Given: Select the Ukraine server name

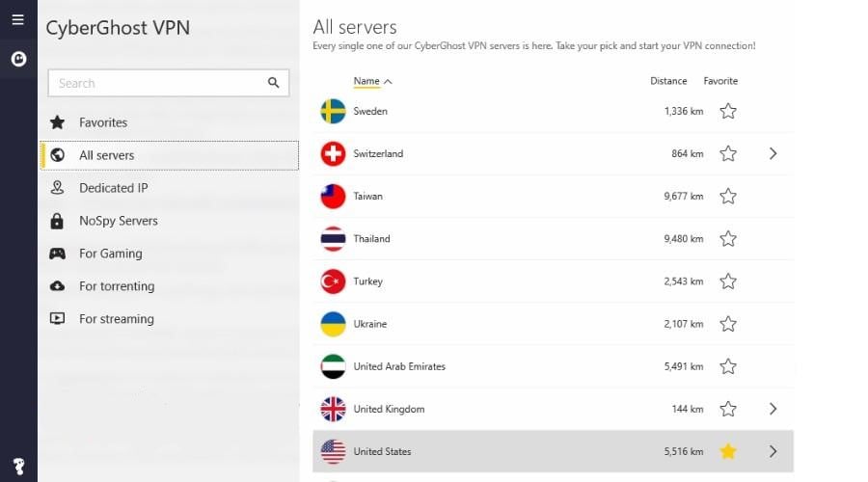Looking at the screenshot, I should pyautogui.click(x=369, y=324).
